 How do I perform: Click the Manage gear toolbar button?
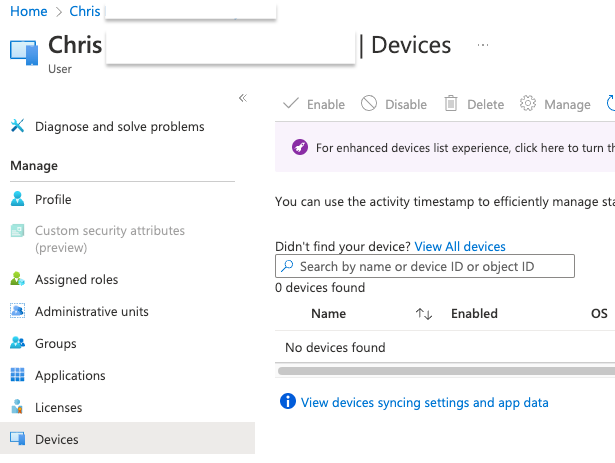click(556, 104)
